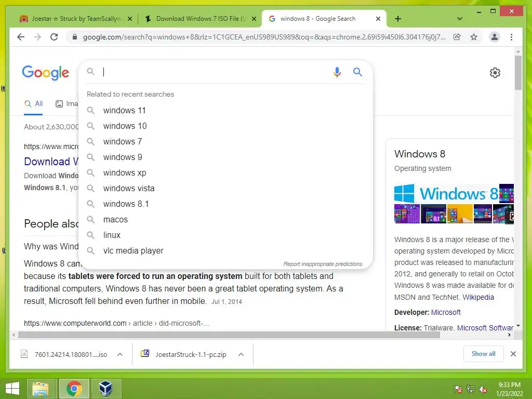Go back with the browser back arrow

tap(21, 37)
